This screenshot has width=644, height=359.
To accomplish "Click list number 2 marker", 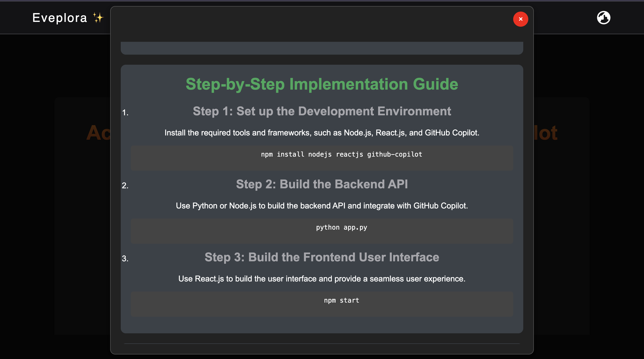I will tap(125, 186).
